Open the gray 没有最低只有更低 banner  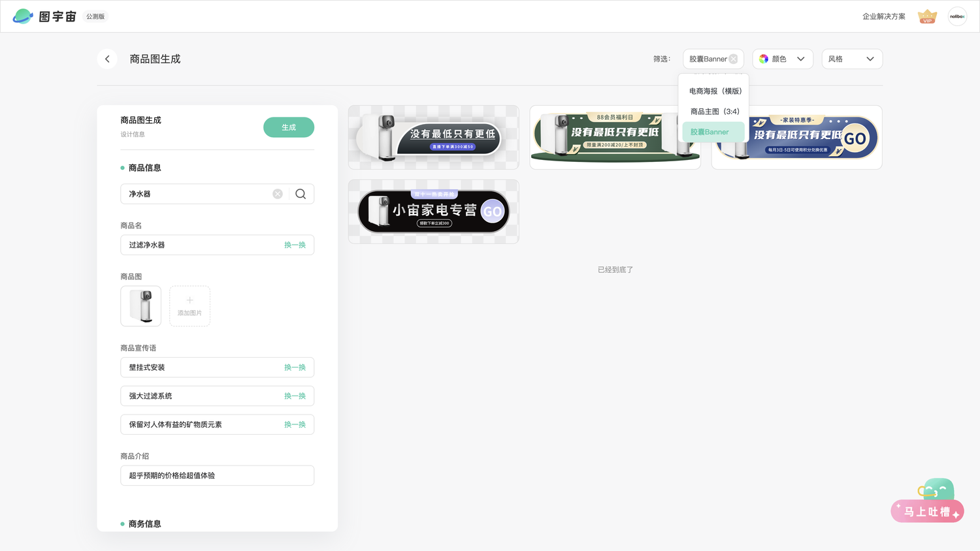pos(434,138)
